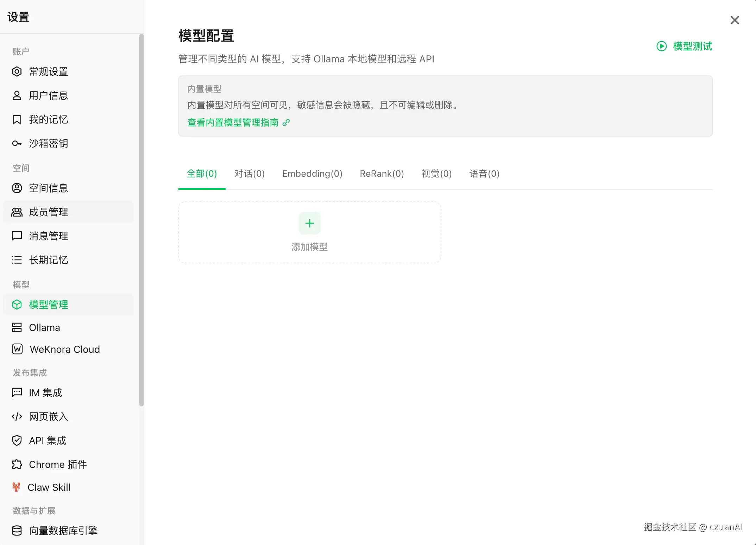Click the 沙箱密钥 key icon
This screenshot has height=545, width=756.
pos(17,143)
